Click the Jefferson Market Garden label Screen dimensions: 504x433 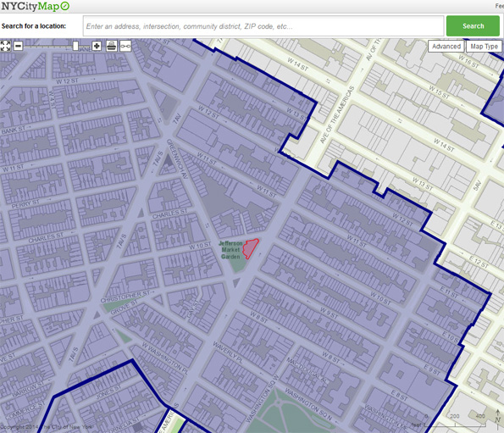pyautogui.click(x=230, y=250)
